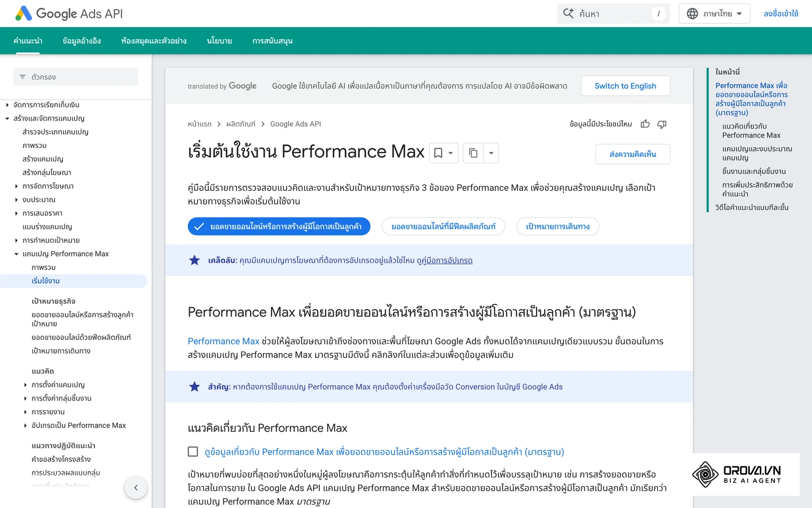Screen dimensions: 812x508
Task: Open the การสนับสนุน tab
Action: tap(273, 41)
